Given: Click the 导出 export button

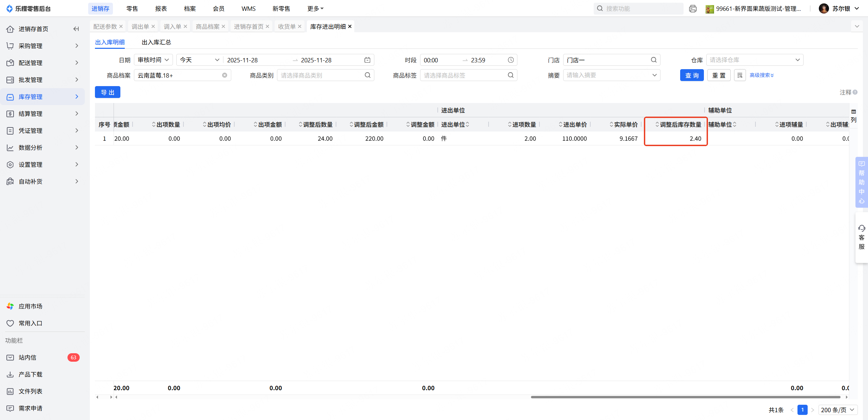Looking at the screenshot, I should pos(107,92).
